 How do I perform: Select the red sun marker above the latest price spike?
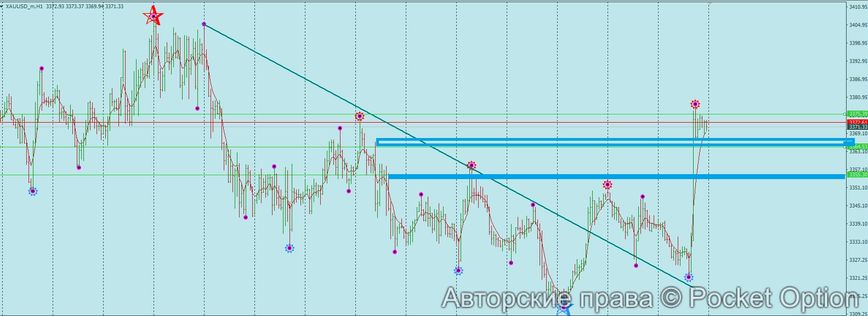coord(695,104)
